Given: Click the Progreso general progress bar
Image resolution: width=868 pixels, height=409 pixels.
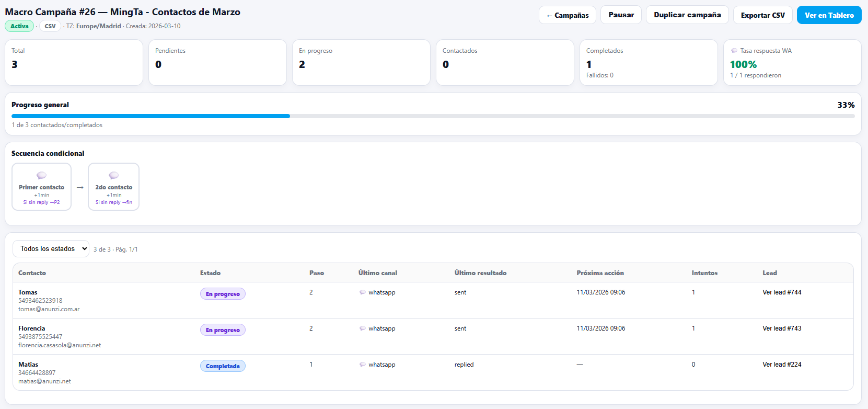Looking at the screenshot, I should pyautogui.click(x=433, y=116).
